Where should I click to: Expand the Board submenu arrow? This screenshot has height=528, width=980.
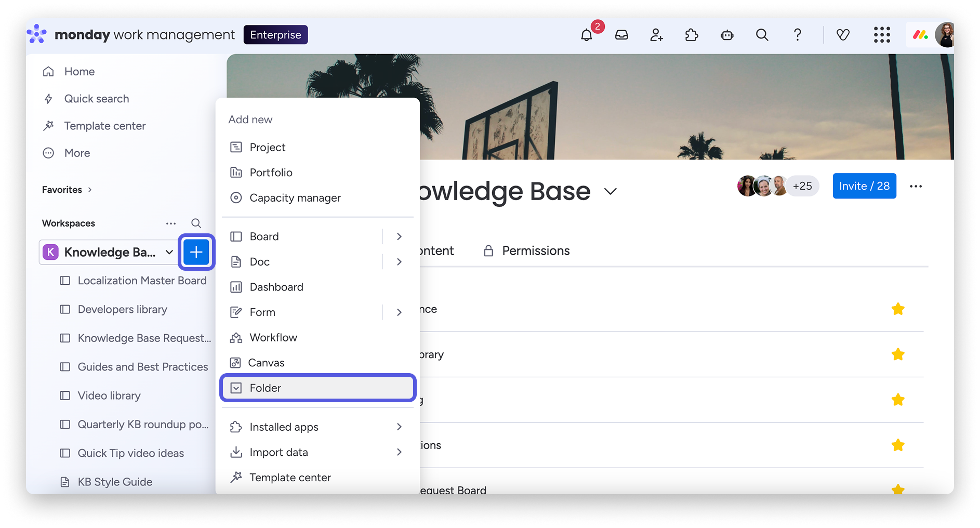point(399,236)
